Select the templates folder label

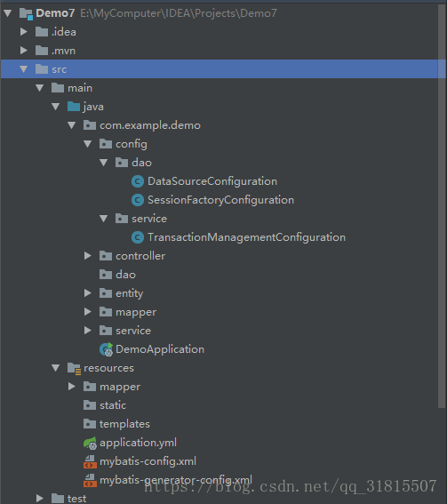(x=124, y=424)
